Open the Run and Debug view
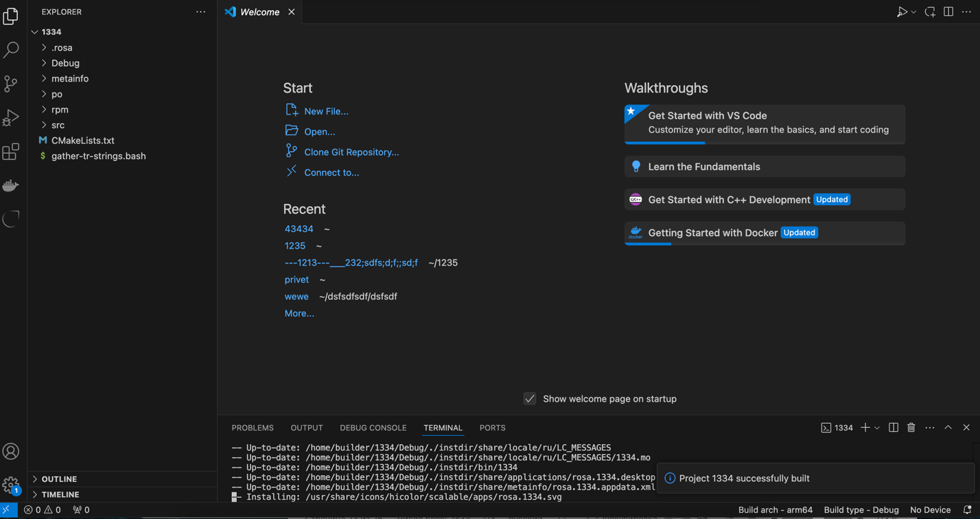The height and width of the screenshot is (519, 980). [x=11, y=117]
